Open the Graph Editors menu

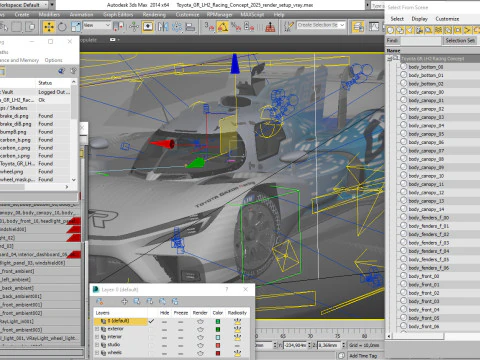(118, 15)
